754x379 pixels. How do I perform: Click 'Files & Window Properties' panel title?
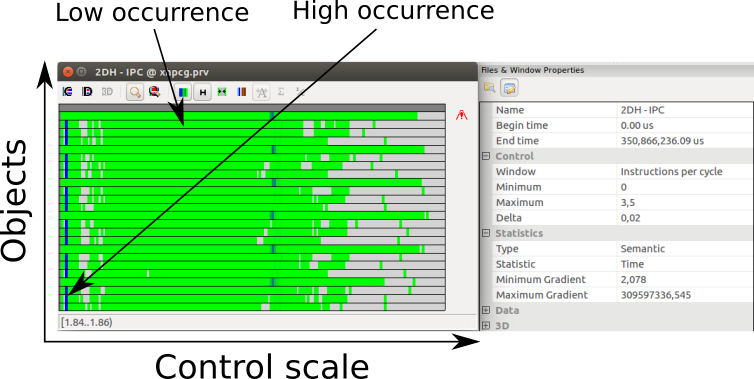(533, 70)
